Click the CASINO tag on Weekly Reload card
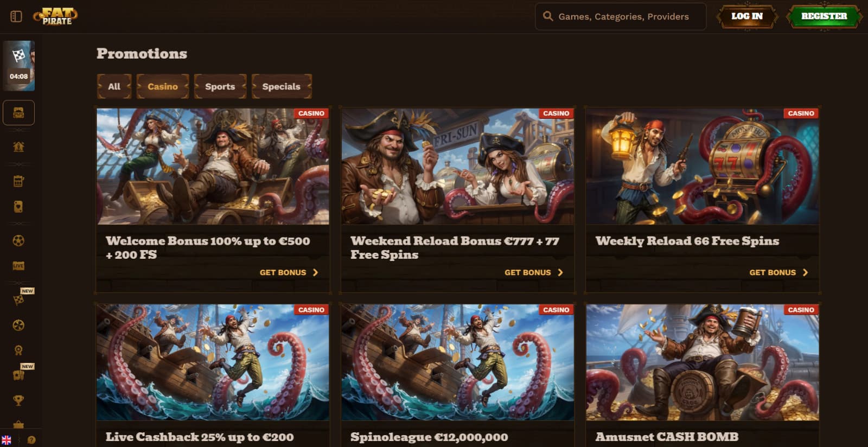Image resolution: width=868 pixels, height=447 pixels. (x=801, y=113)
